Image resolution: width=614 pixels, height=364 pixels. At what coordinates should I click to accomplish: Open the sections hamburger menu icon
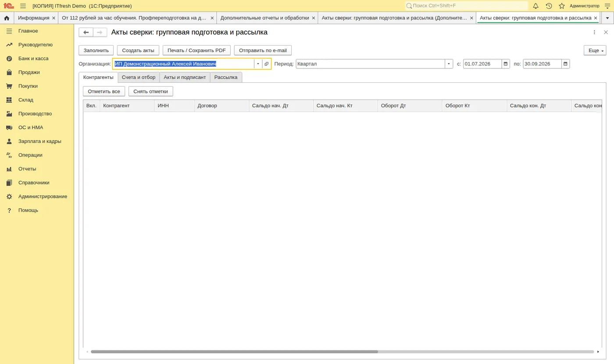pos(23,6)
